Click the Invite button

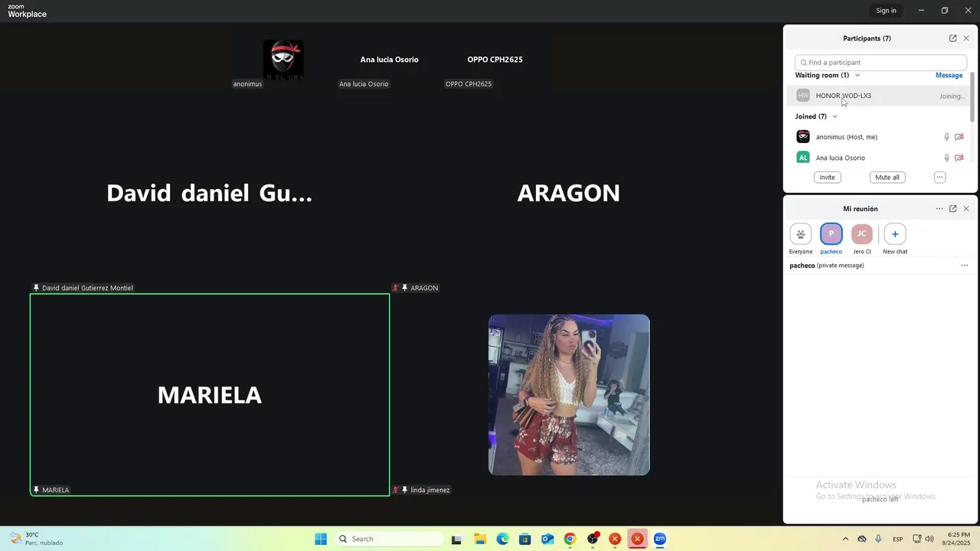point(827,177)
